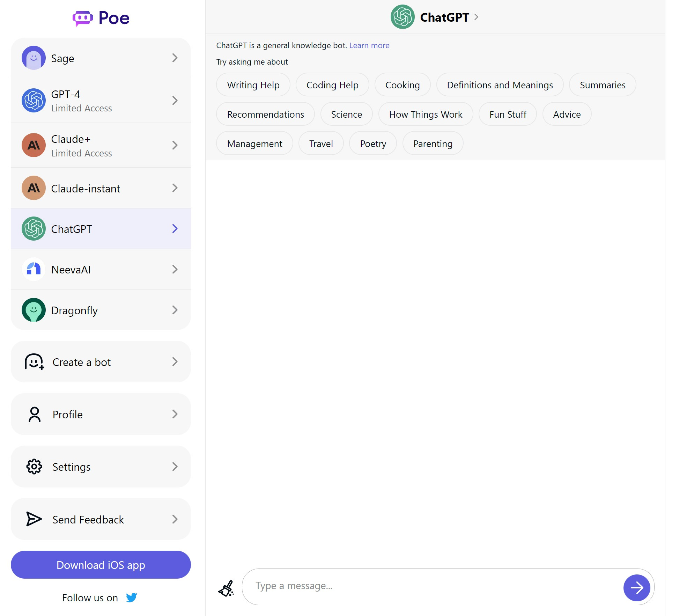Choose the How Things Work suggestion chip

425,114
